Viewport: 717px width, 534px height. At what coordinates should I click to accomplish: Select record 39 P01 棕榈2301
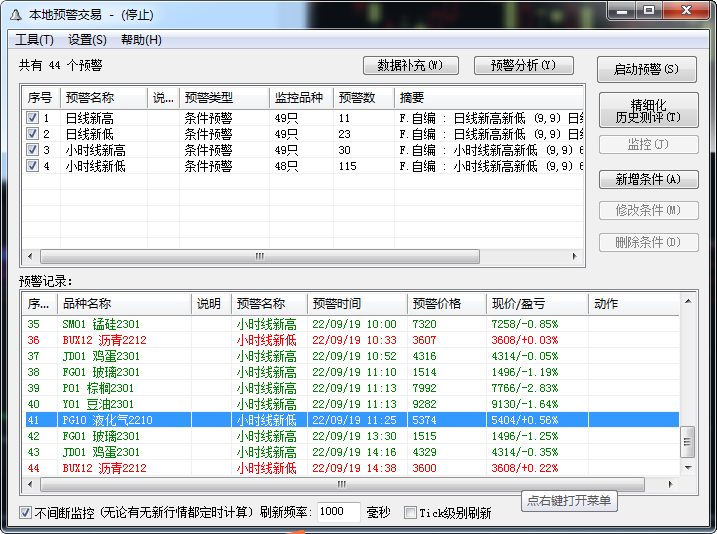point(352,388)
